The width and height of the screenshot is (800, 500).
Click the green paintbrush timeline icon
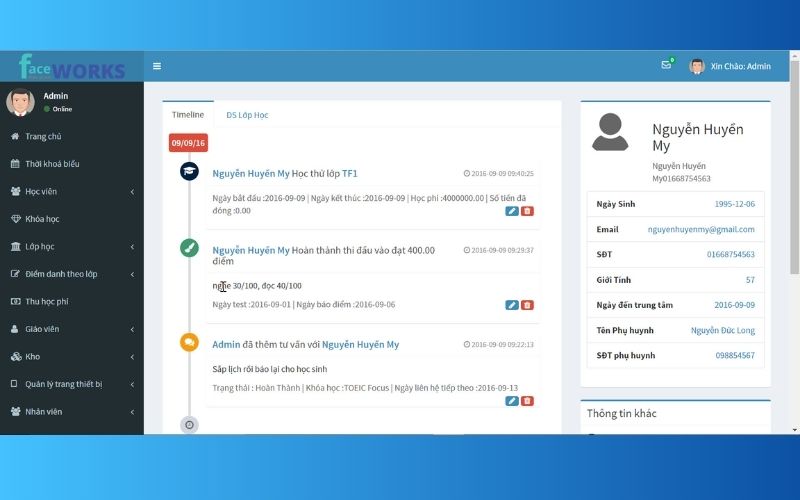[x=189, y=248]
